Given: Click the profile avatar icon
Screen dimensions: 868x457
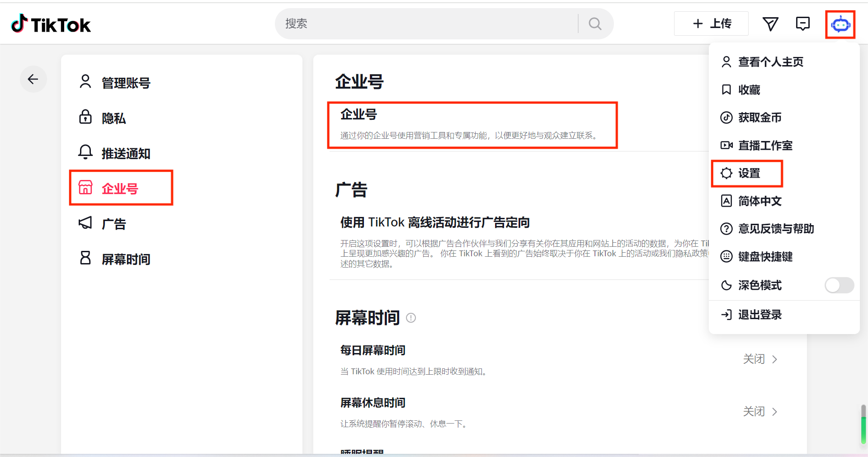Looking at the screenshot, I should [840, 24].
